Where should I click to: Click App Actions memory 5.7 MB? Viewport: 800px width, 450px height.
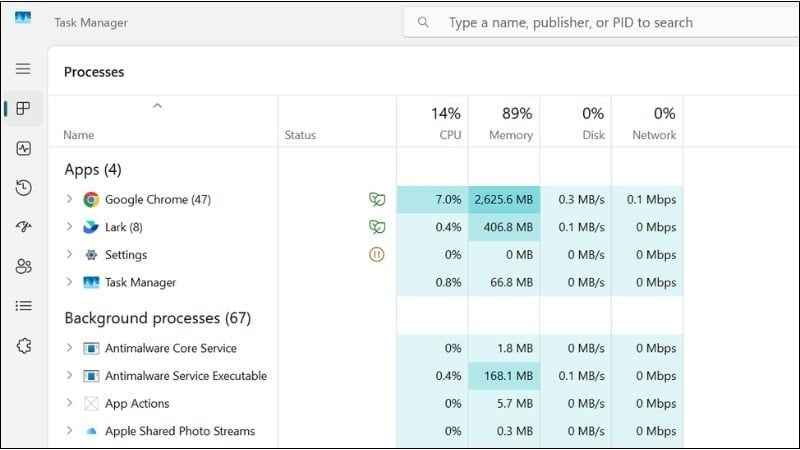point(515,404)
